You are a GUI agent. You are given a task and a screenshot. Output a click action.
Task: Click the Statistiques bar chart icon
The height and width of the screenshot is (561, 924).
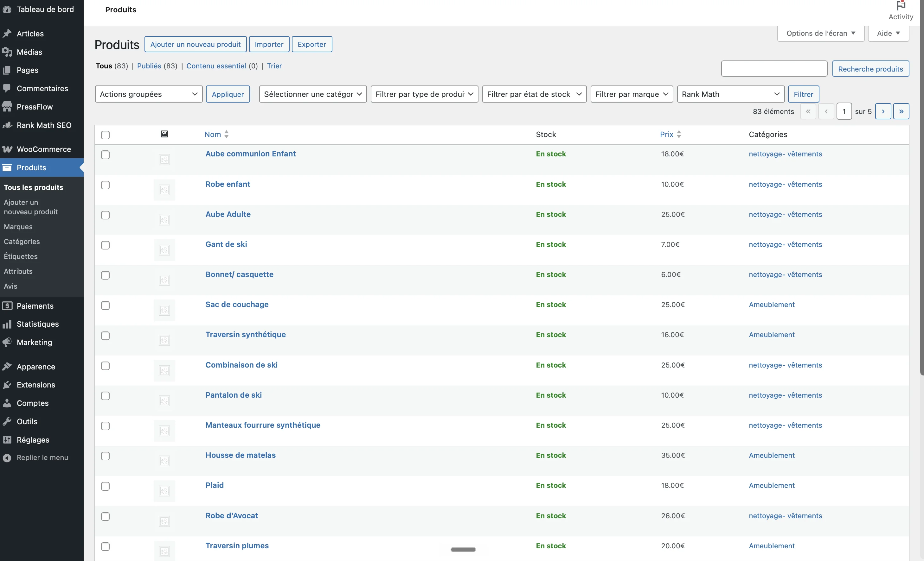tap(7, 324)
